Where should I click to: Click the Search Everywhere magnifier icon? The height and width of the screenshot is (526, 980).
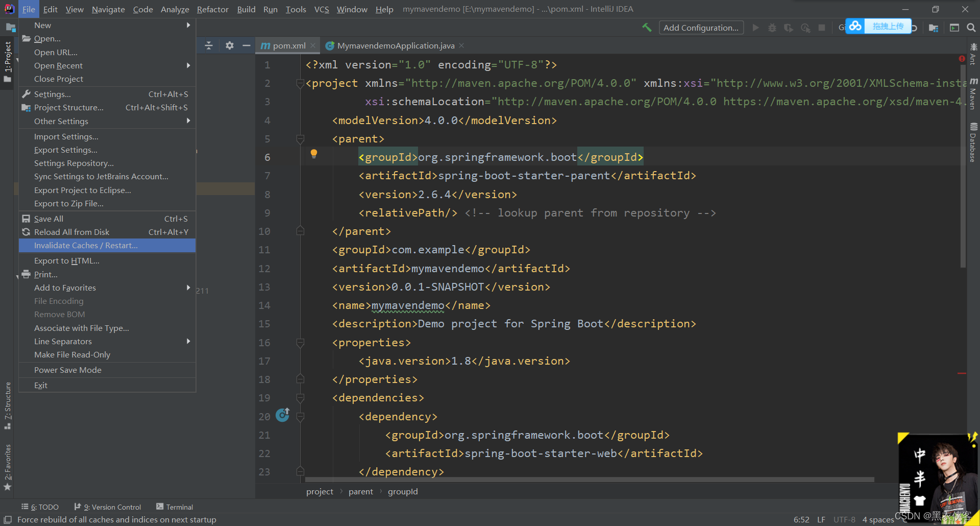pyautogui.click(x=971, y=28)
